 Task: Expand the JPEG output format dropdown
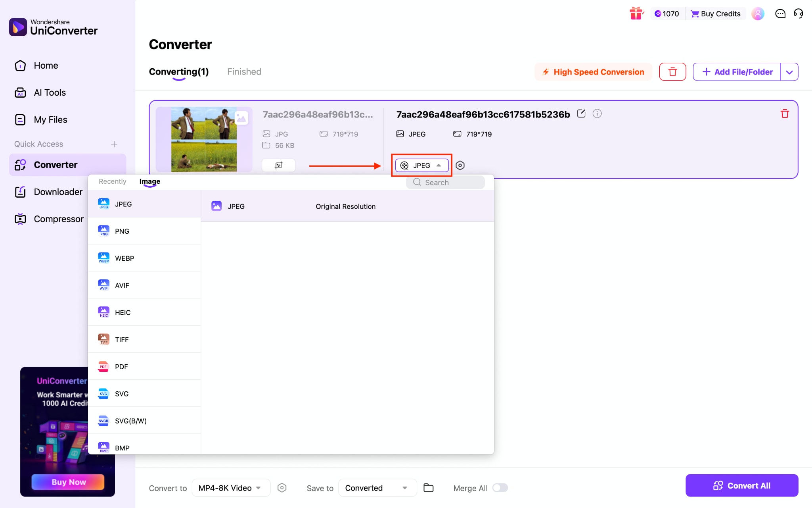pyautogui.click(x=421, y=165)
